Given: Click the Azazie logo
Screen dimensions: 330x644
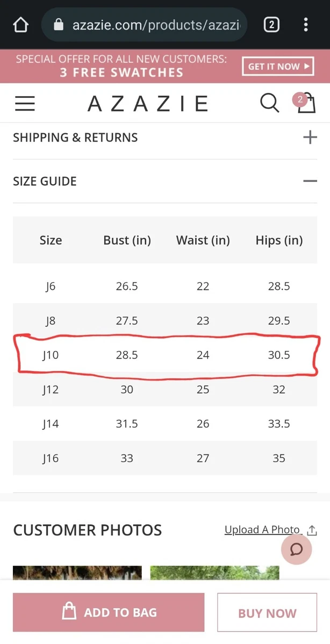Looking at the screenshot, I should [148, 103].
